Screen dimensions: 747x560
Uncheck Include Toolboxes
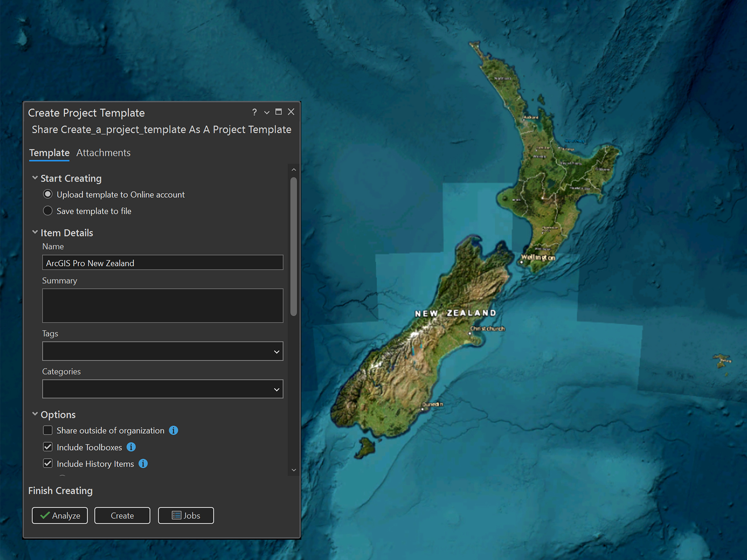(x=48, y=447)
